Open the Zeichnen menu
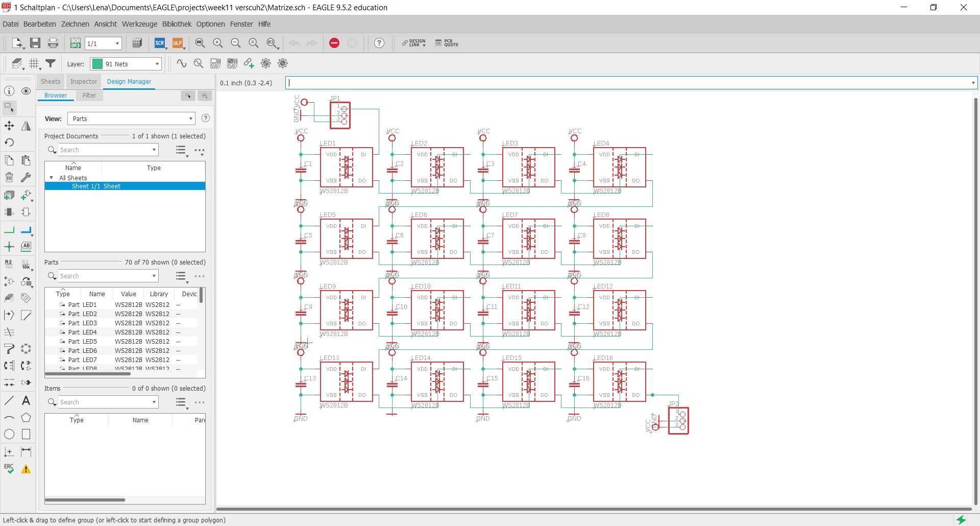Viewport: 980px width, 526px height. 75,24
